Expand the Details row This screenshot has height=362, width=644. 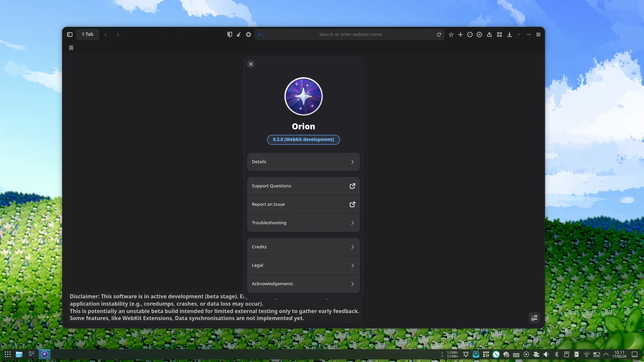pyautogui.click(x=304, y=162)
